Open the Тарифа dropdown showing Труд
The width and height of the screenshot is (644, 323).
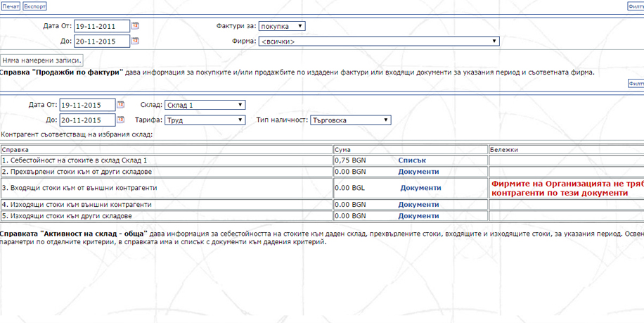tap(205, 120)
